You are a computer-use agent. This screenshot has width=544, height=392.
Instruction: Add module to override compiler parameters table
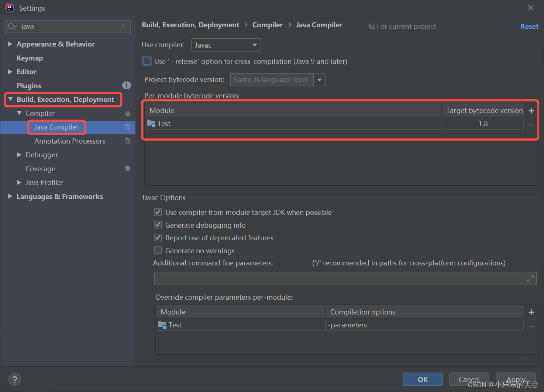[x=531, y=312]
